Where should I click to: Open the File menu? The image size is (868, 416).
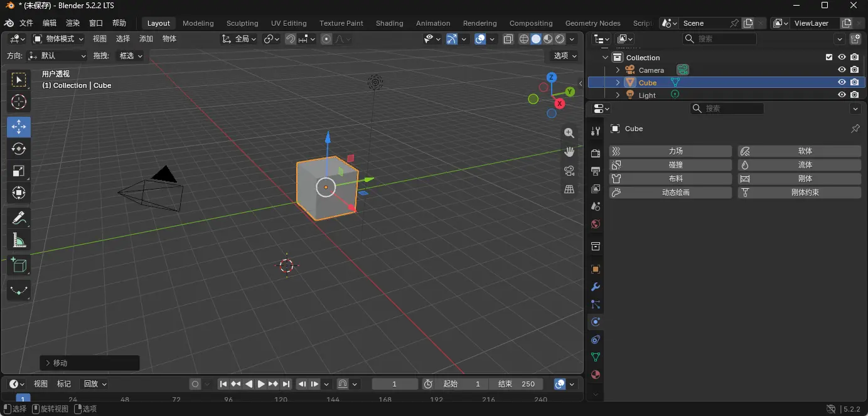click(26, 23)
